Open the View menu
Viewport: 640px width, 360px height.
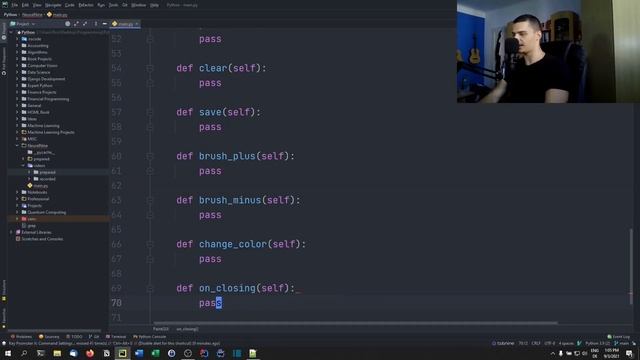click(37, 5)
